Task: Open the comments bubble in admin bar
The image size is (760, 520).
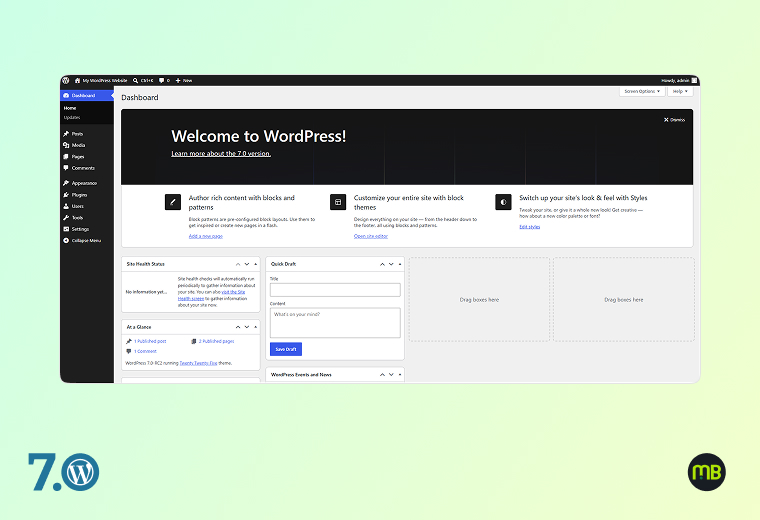Action: 161,80
